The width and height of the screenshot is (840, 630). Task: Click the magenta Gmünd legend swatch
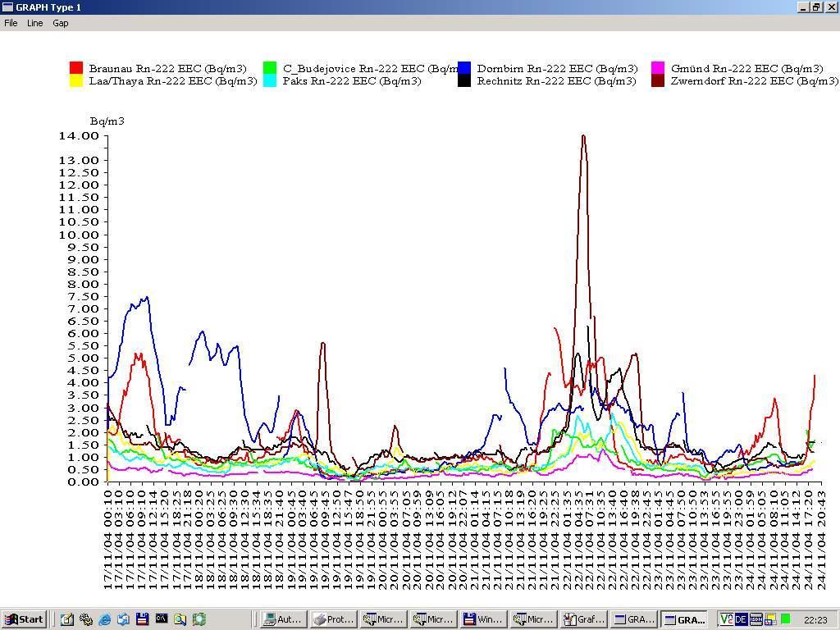coord(658,68)
